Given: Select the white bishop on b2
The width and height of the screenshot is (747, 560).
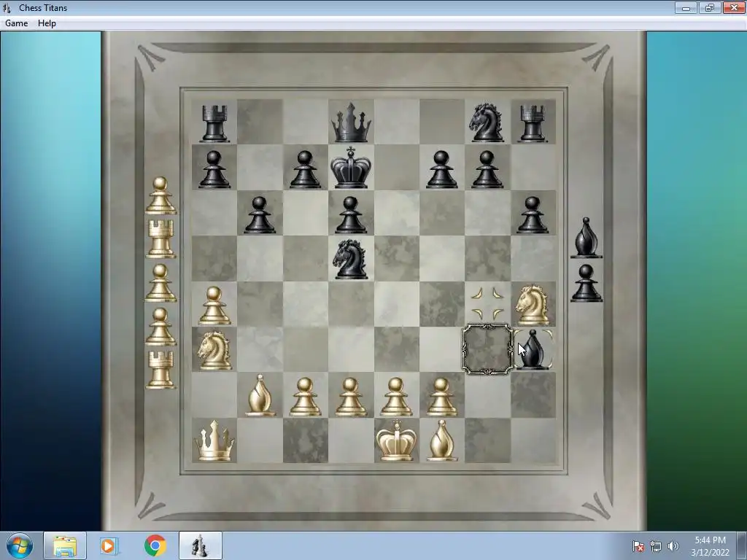Looking at the screenshot, I should tap(260, 395).
